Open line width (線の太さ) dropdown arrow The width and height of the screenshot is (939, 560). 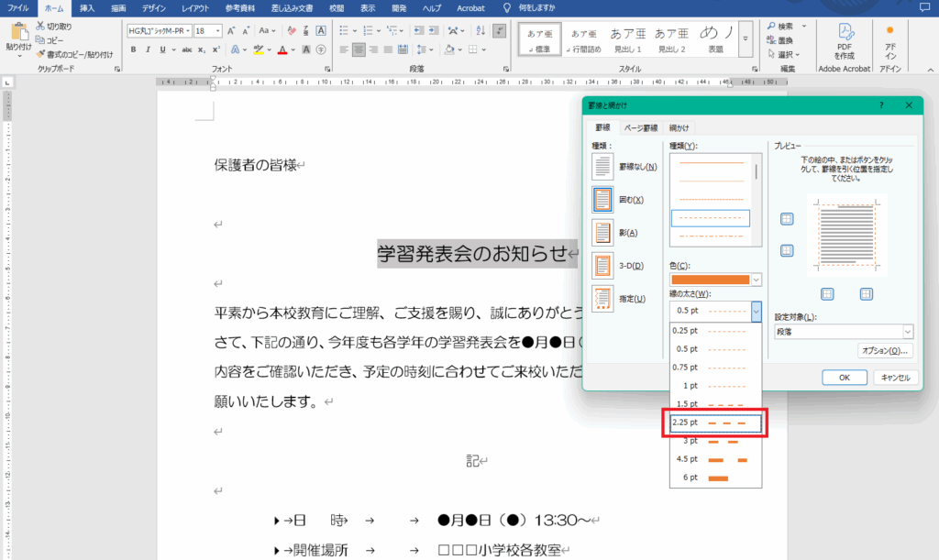756,311
